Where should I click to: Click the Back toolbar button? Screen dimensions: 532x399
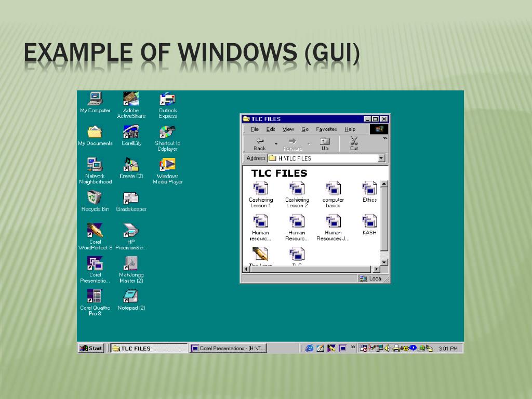pyautogui.click(x=260, y=144)
